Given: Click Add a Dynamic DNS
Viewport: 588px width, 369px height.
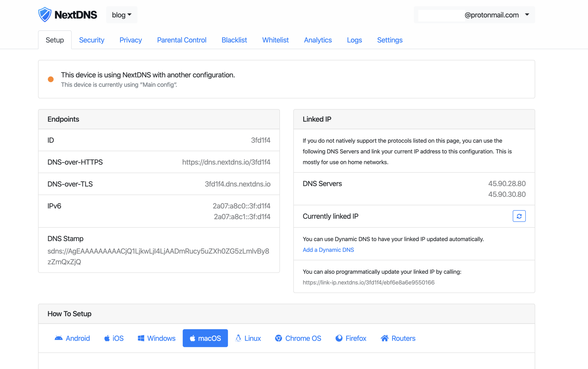Looking at the screenshot, I should point(328,250).
